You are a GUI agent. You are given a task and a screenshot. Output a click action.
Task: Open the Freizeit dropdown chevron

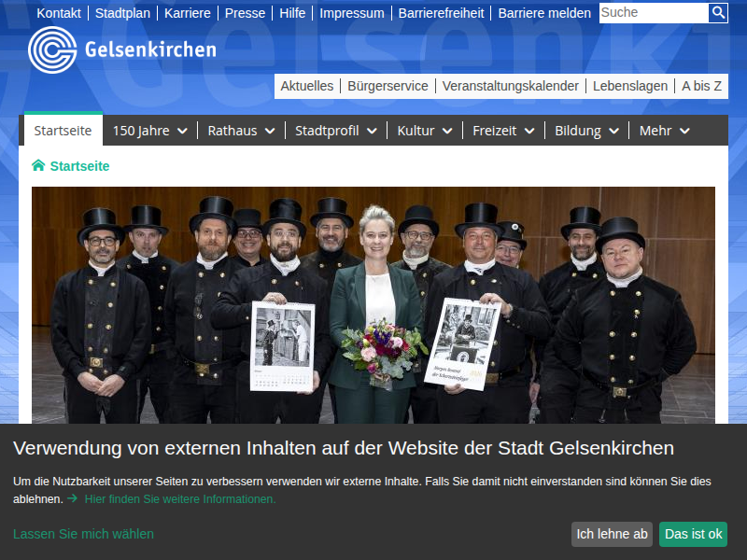[x=529, y=132]
